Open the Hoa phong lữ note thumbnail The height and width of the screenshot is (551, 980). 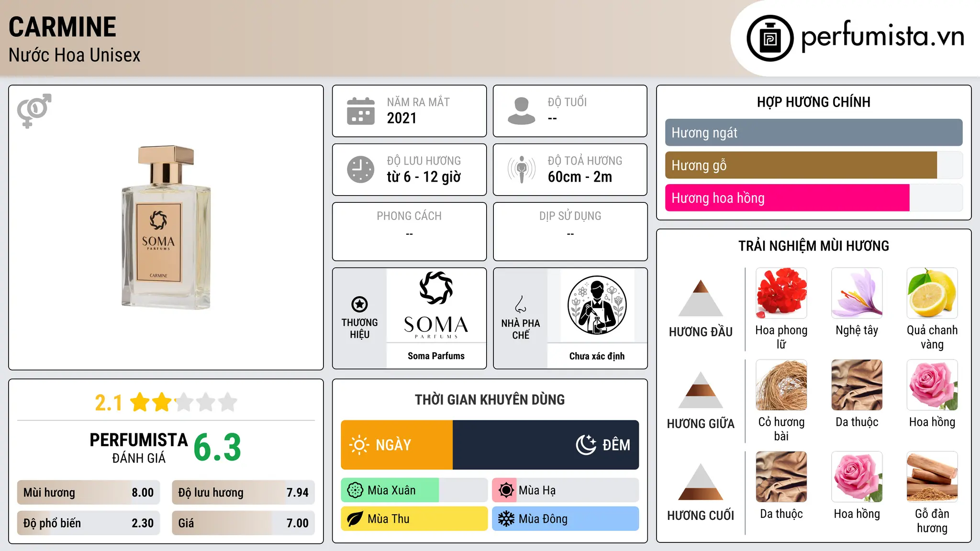pyautogui.click(x=781, y=293)
